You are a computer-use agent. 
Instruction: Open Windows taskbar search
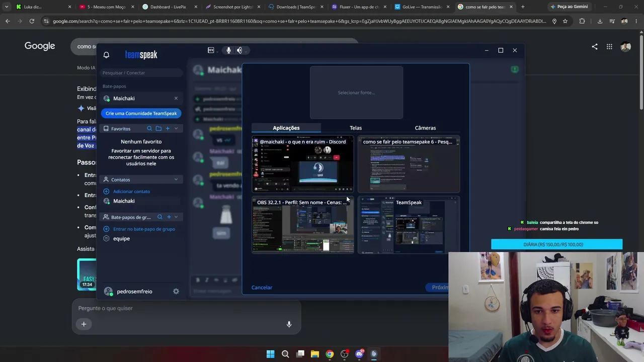285,354
